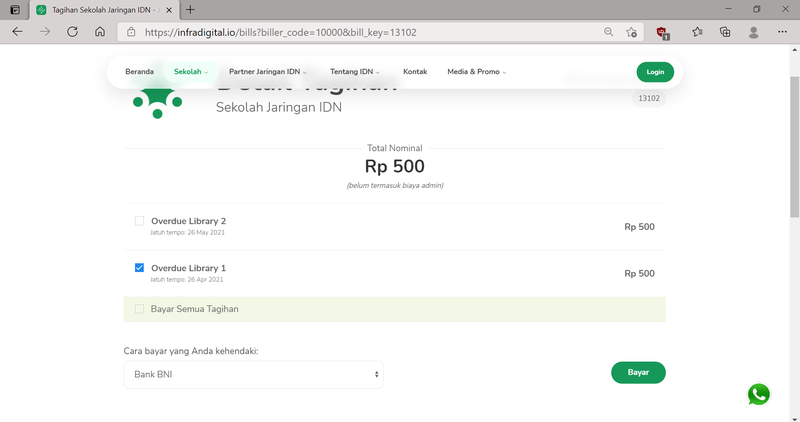This screenshot has height=422, width=800.
Task: Open the Kontak page
Action: [415, 71]
